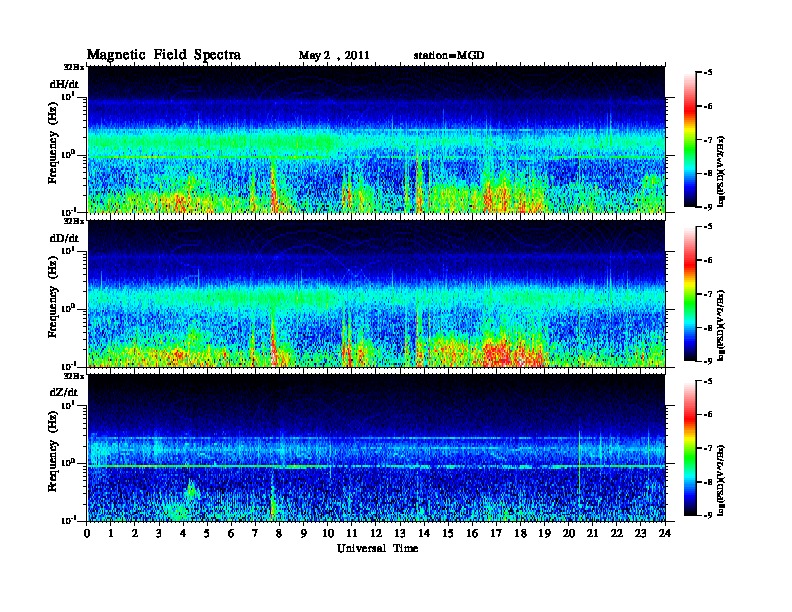Click the 'Universal Time' axis label
Image resolution: width=792 pixels, height=612 pixels.
[377, 548]
